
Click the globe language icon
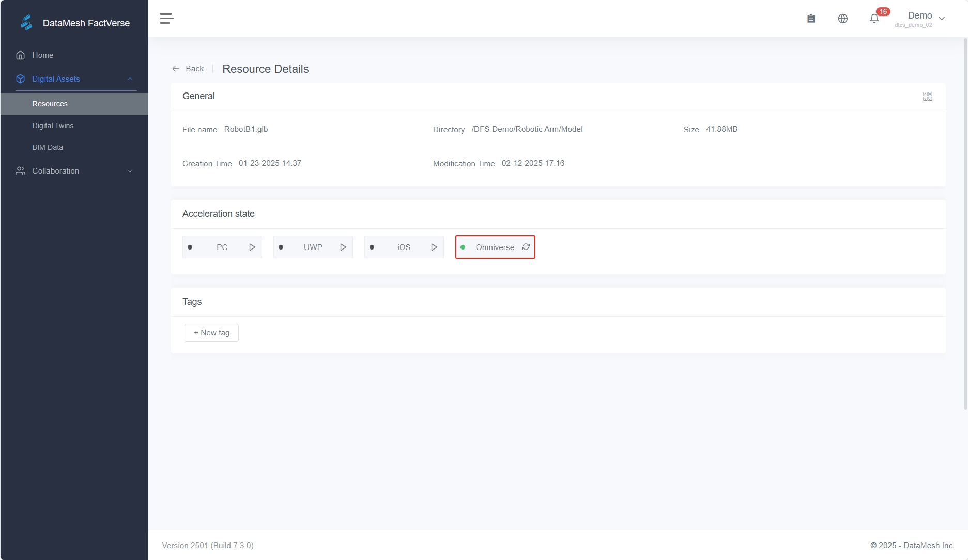[842, 19]
